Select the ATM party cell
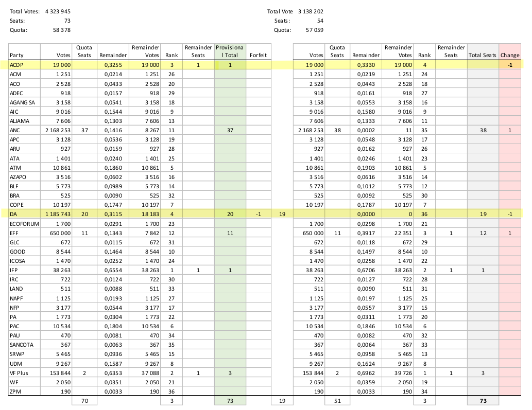Screen dimensions: 532x410 pyautogui.click(x=24, y=168)
